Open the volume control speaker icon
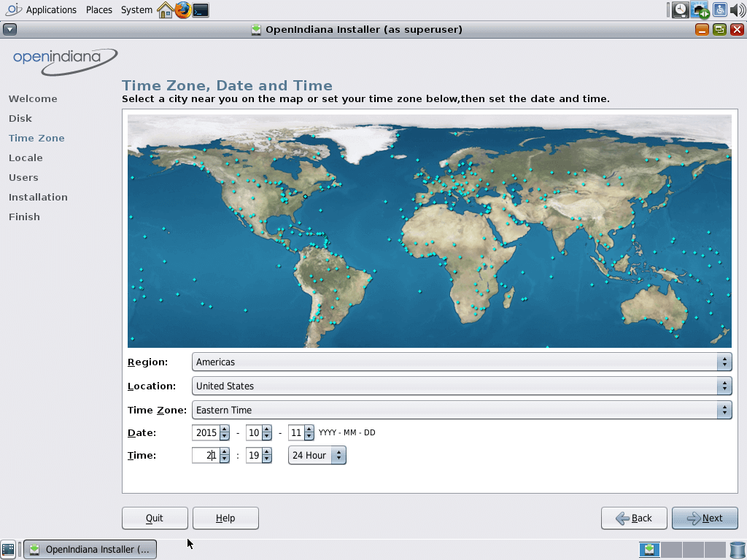747x560 pixels. point(737,10)
